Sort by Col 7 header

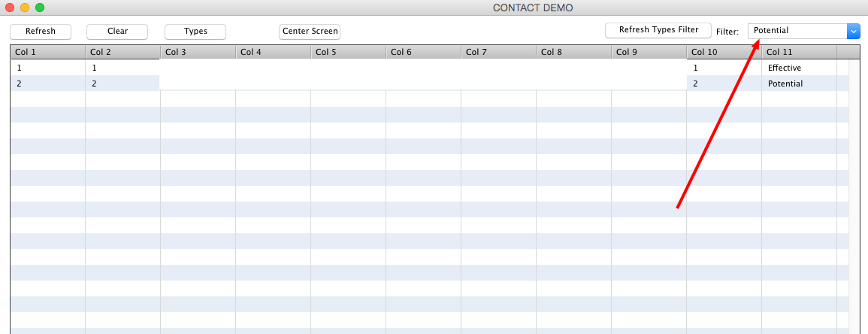pyautogui.click(x=498, y=52)
